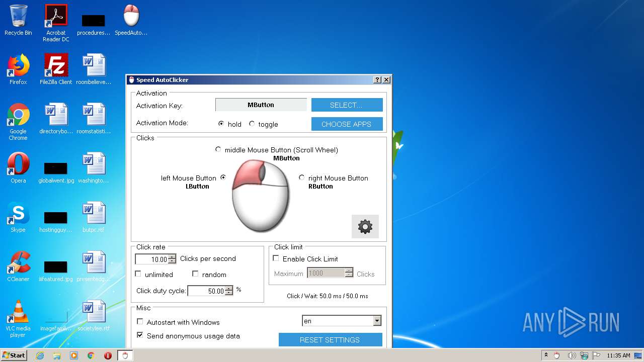Open Opera icon in taskbar

(108, 355)
